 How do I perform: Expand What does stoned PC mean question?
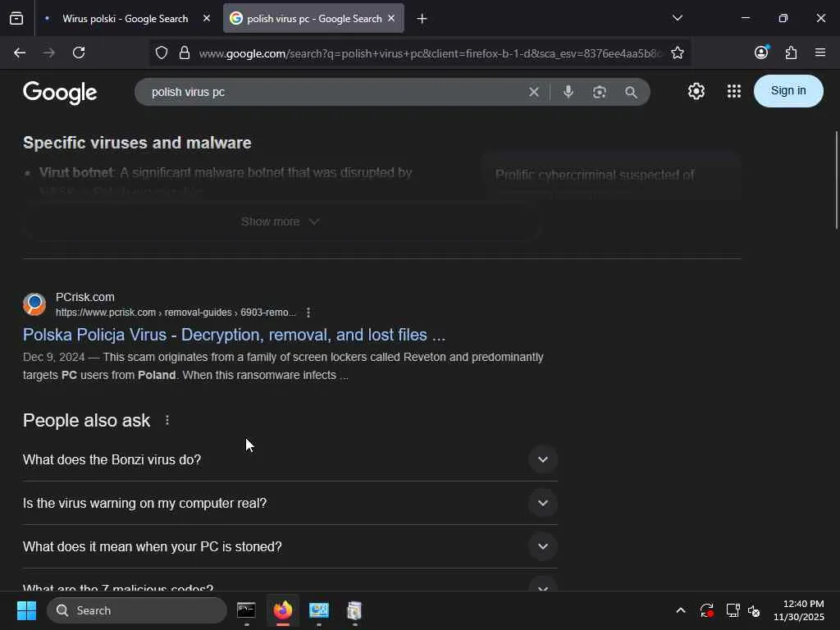tap(290, 546)
